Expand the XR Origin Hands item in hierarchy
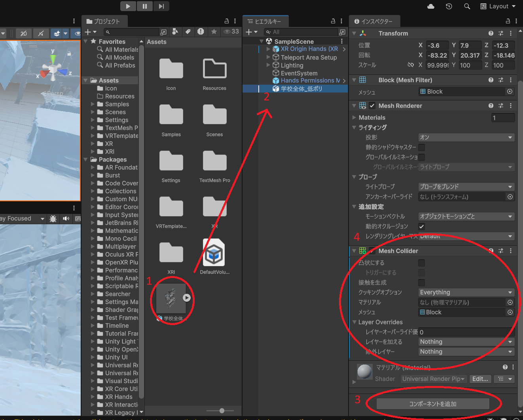Image resolution: width=523 pixels, height=420 pixels. 269,49
